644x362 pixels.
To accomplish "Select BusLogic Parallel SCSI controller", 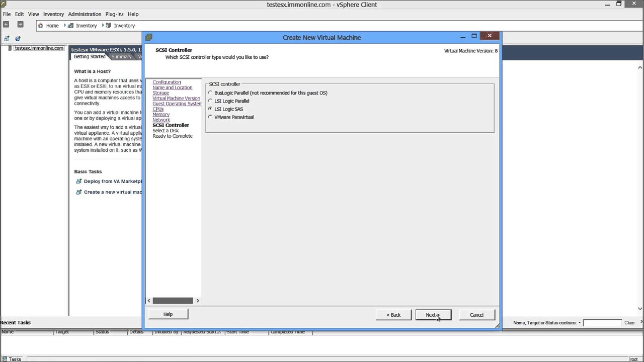I will pos(210,93).
